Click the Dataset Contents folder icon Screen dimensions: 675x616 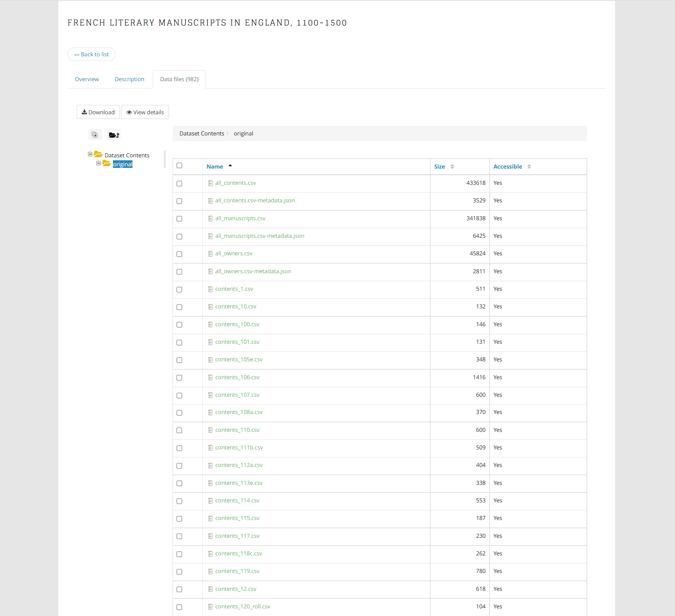coord(98,154)
